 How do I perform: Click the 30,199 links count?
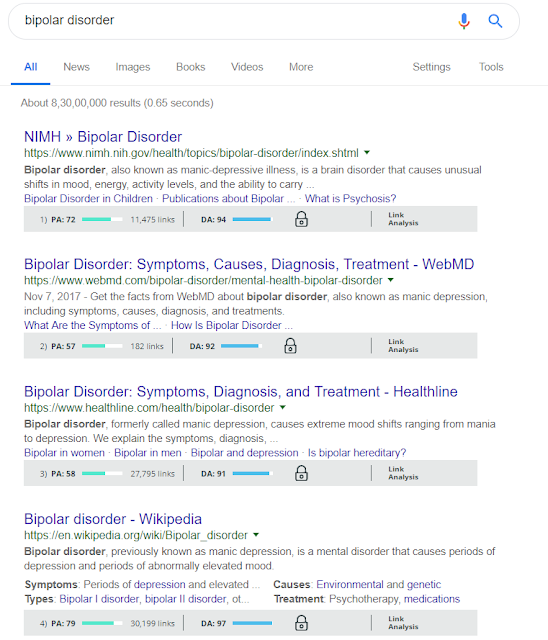tap(153, 623)
